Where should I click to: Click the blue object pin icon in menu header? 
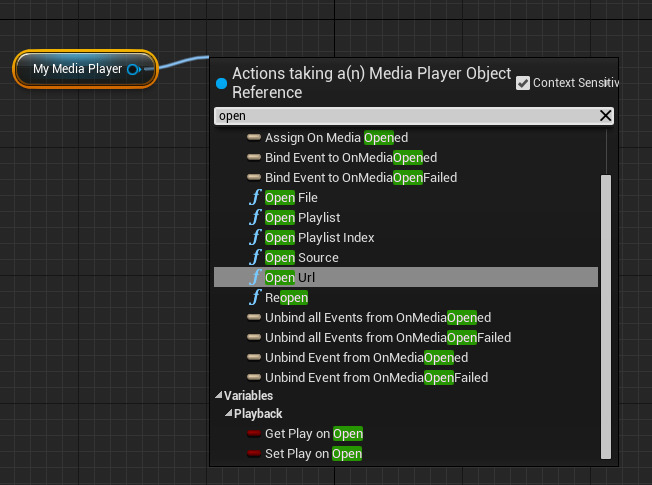click(x=222, y=84)
